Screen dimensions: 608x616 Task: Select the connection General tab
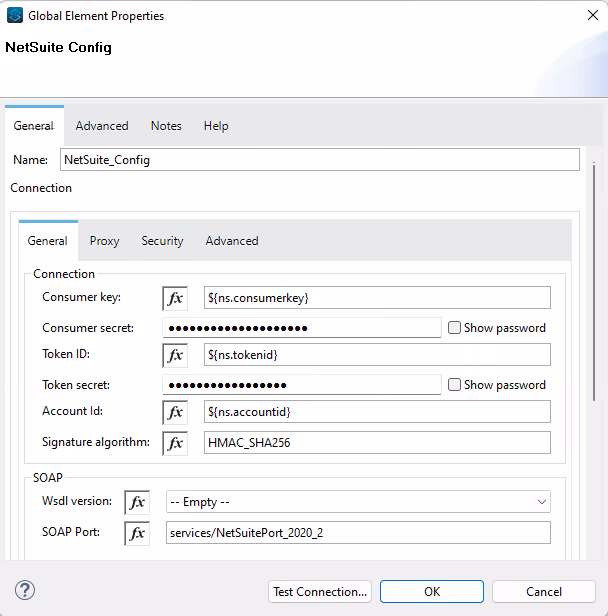(48, 241)
